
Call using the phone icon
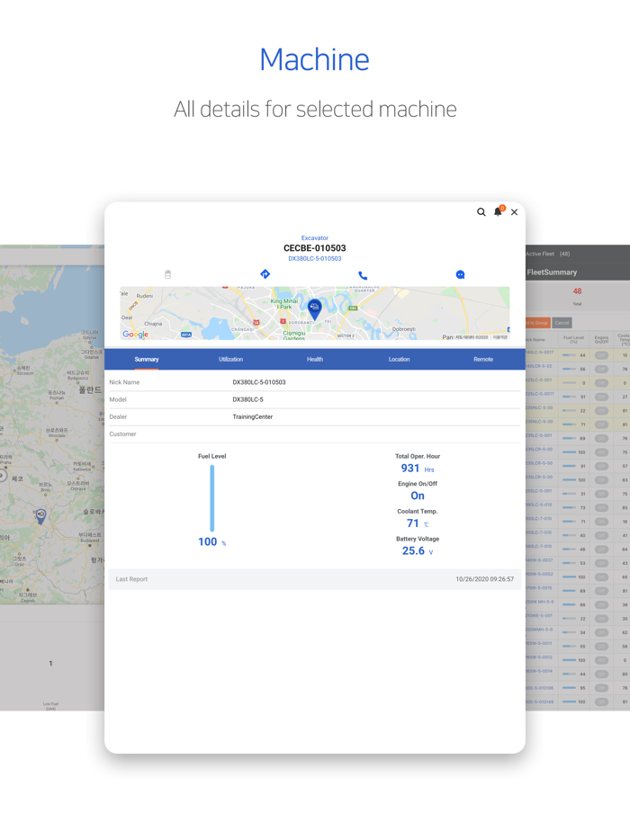pos(363,275)
